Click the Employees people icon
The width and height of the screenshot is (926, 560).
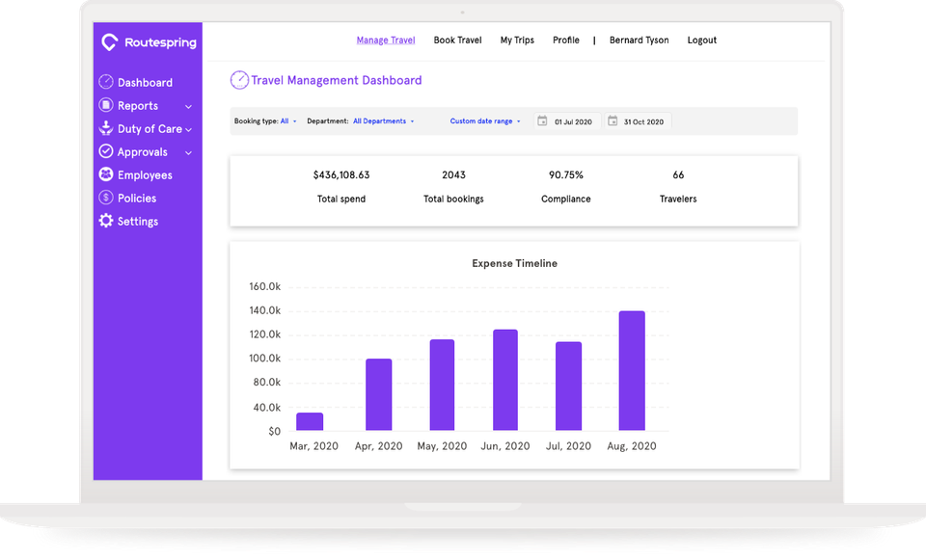[106, 174]
